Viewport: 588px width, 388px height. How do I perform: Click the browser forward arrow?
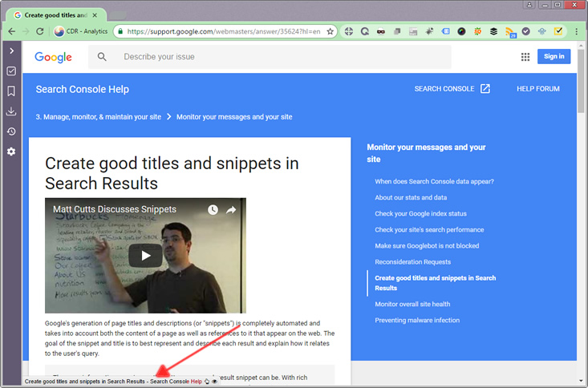click(x=26, y=31)
